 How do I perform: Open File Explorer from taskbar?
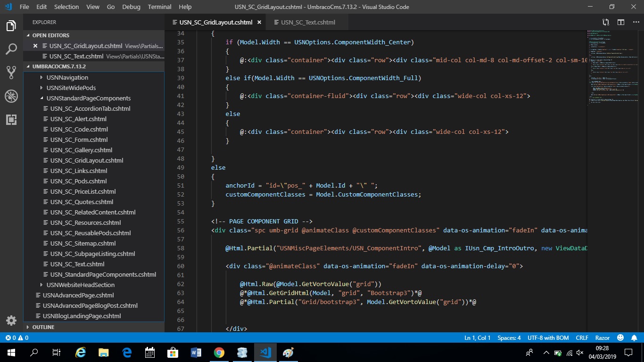tap(104, 353)
